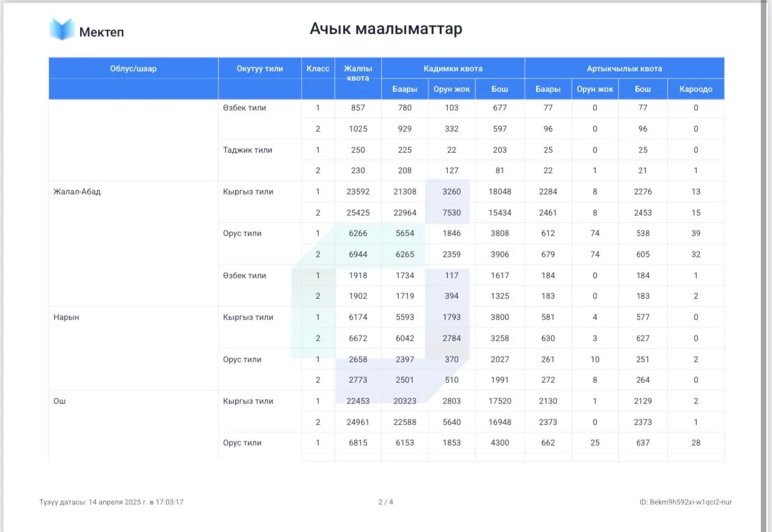This screenshot has width=772, height=532.
Task: Click the highlighted cell showing 7530
Action: (x=452, y=213)
